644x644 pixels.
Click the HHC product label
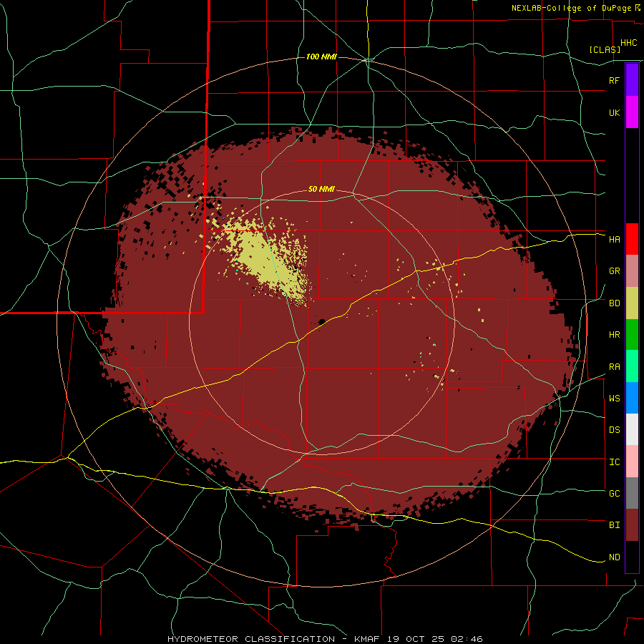click(x=628, y=43)
